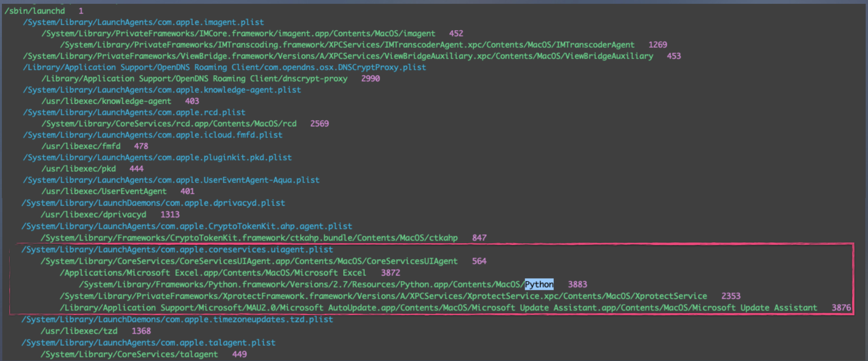
Task: Click PID 564 beside CoreServicesUIAgent
Action: [x=479, y=261]
